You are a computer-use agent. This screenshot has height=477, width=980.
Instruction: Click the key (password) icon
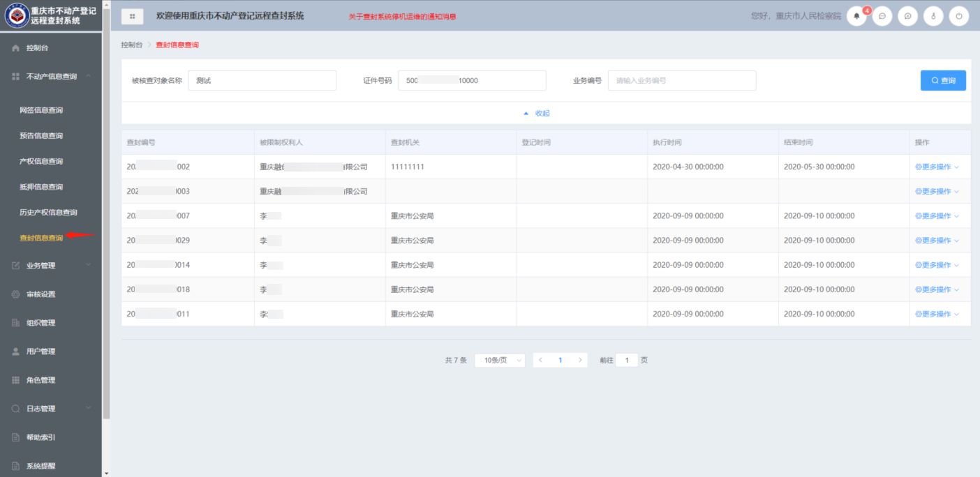[x=933, y=16]
